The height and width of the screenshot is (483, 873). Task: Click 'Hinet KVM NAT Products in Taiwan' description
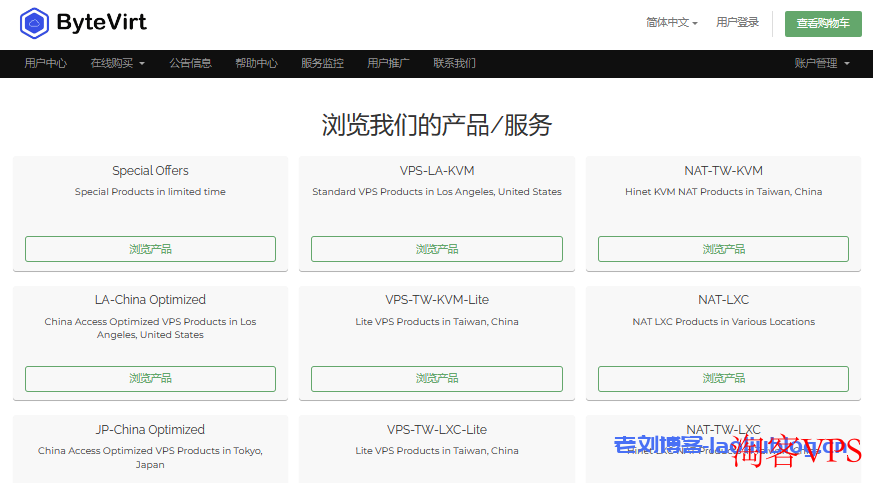[x=723, y=191]
